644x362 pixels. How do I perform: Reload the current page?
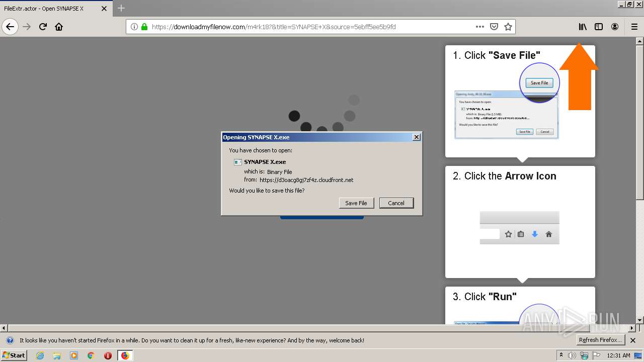pyautogui.click(x=43, y=27)
